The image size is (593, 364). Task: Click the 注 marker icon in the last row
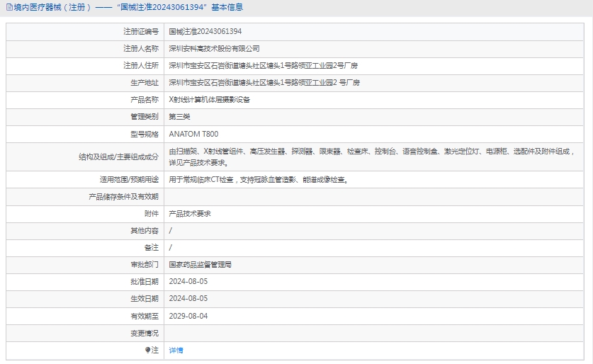(x=148, y=350)
